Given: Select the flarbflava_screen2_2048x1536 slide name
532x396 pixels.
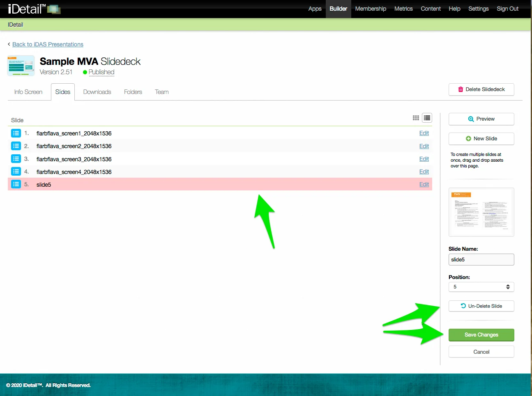Looking at the screenshot, I should pos(74,146).
